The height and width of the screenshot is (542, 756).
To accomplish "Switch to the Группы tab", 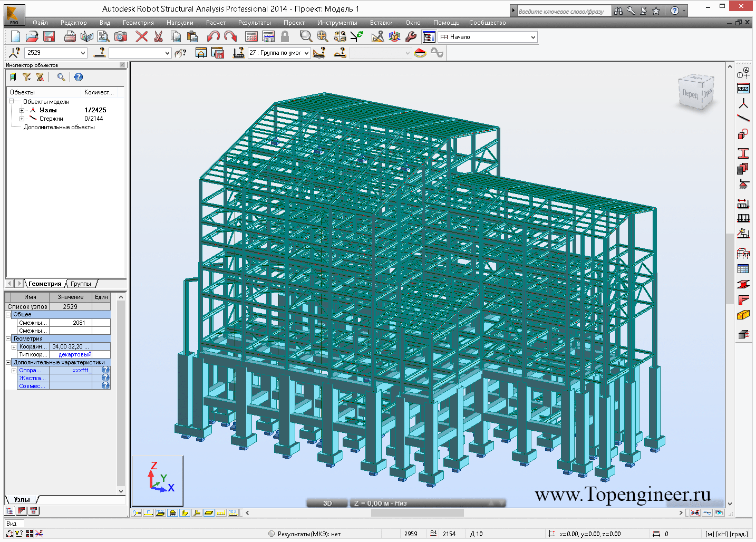I will click(81, 284).
